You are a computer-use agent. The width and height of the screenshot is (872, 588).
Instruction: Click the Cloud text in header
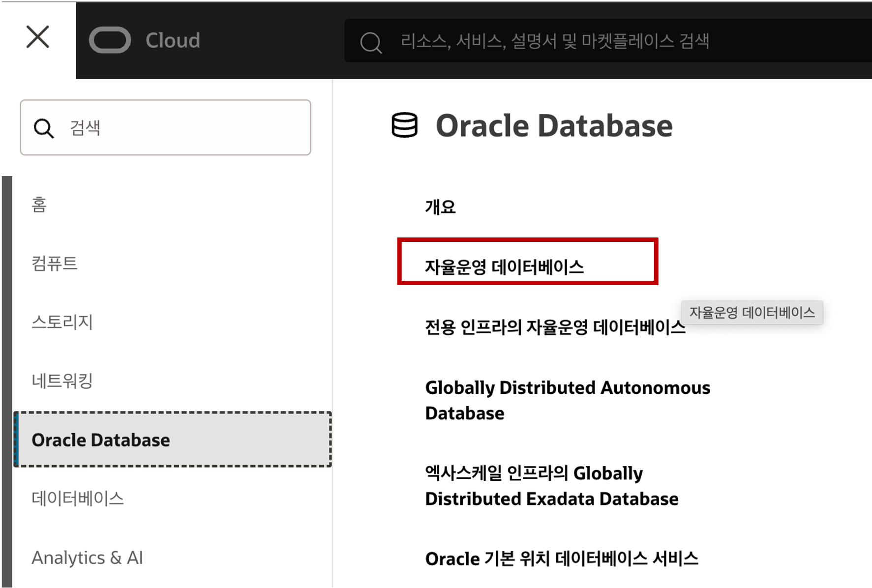(x=173, y=40)
